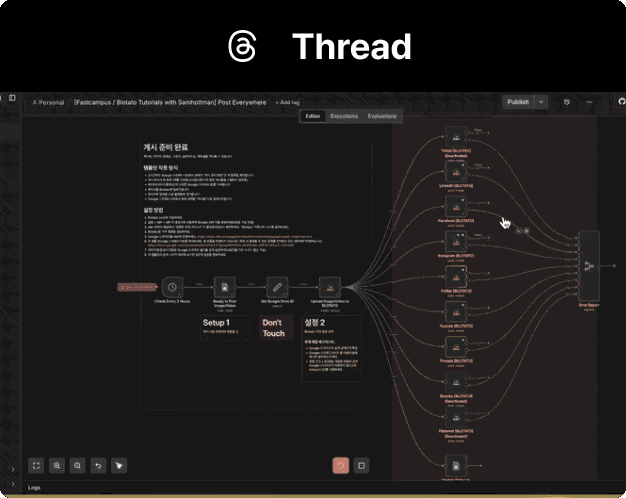Click the 게시 준비 완료 note heading

166,147
